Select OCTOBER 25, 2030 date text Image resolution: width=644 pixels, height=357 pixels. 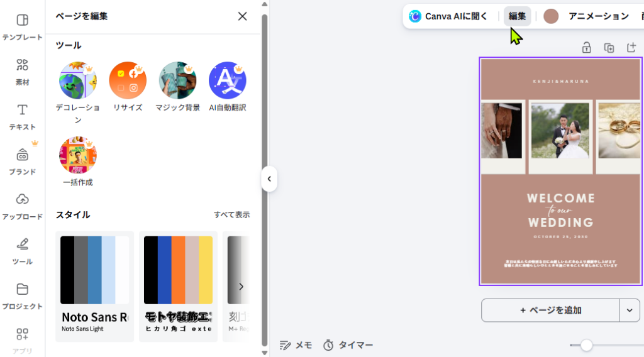[560, 237]
